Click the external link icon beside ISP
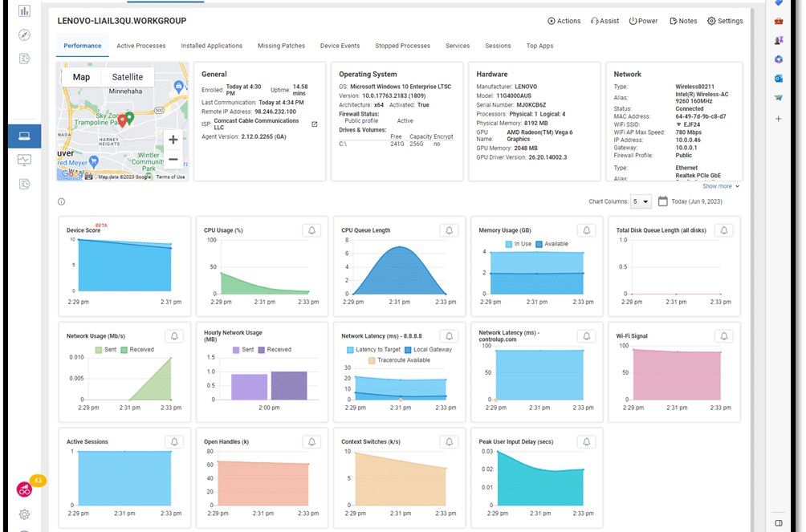The image size is (806, 532). 315,124
